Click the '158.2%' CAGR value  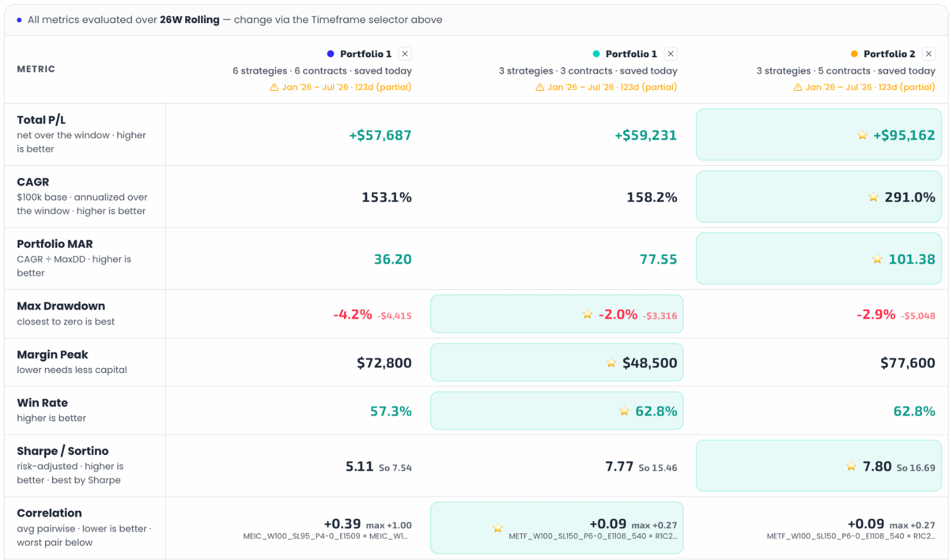652,197
